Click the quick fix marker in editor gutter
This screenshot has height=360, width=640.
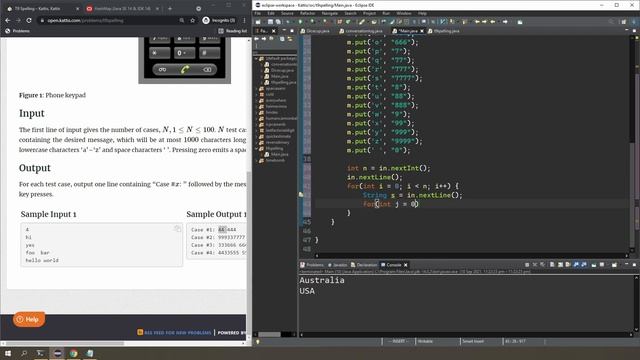click(x=301, y=195)
